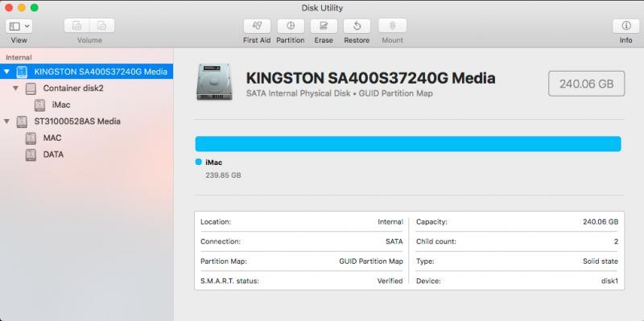Click the MAC volume icon in sidebar
Screen dimensions: 644x321
(x=31, y=138)
